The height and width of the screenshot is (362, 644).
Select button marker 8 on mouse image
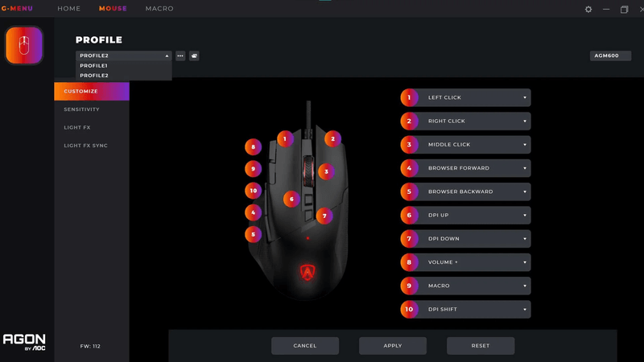click(x=253, y=147)
